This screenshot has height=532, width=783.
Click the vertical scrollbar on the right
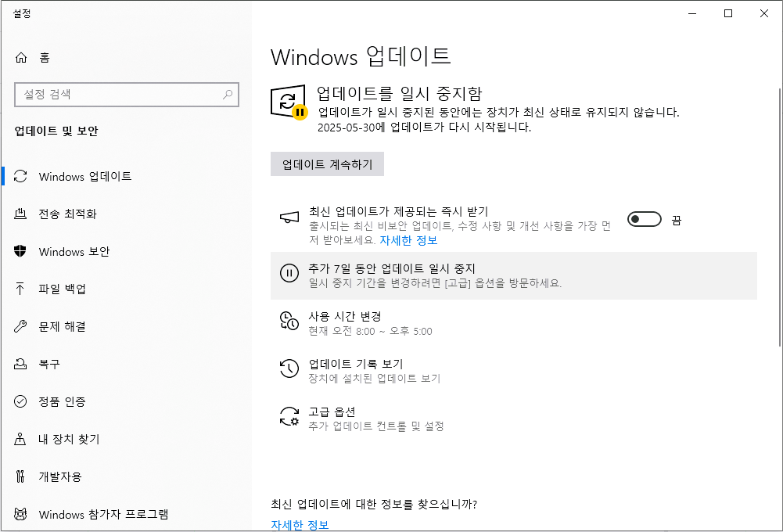(780, 217)
